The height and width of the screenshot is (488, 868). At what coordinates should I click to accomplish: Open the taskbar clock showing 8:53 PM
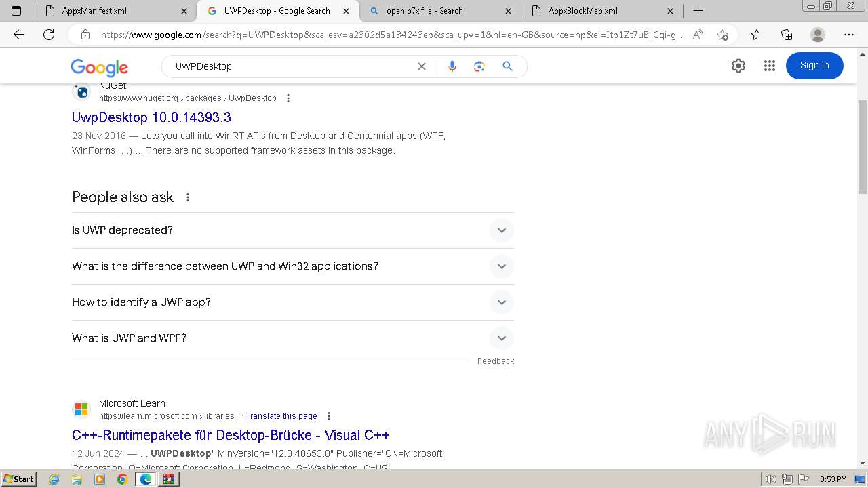tap(833, 479)
